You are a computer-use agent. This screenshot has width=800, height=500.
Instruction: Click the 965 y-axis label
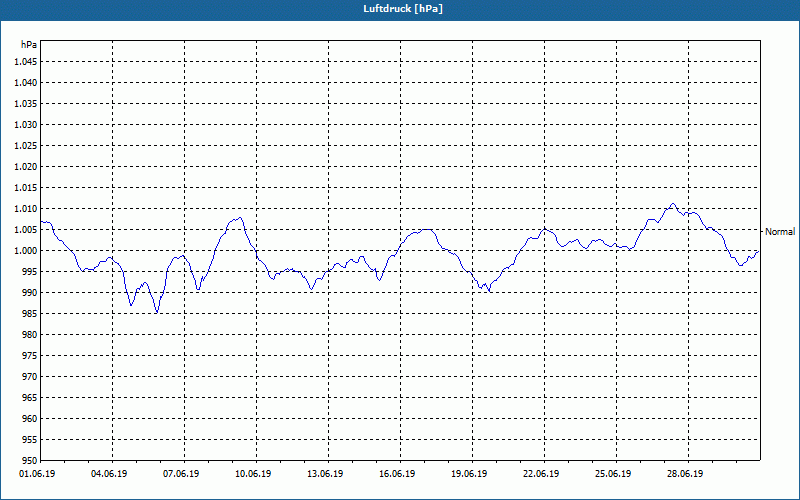coord(30,397)
